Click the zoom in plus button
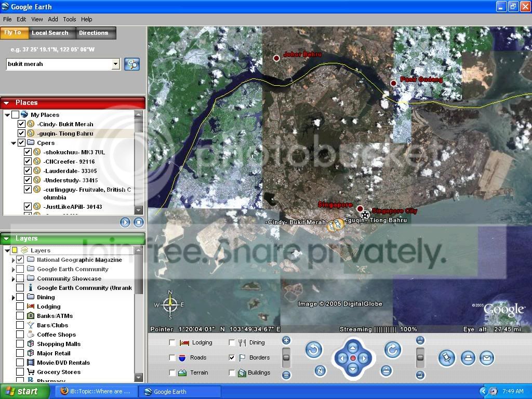This screenshot has width=532, height=399. [286, 340]
